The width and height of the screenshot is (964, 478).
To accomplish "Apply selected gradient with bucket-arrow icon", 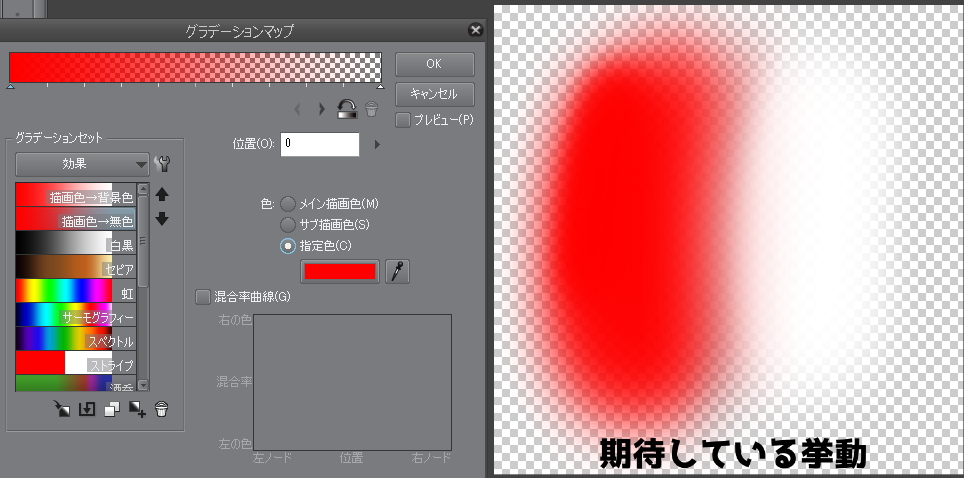I will (61, 409).
